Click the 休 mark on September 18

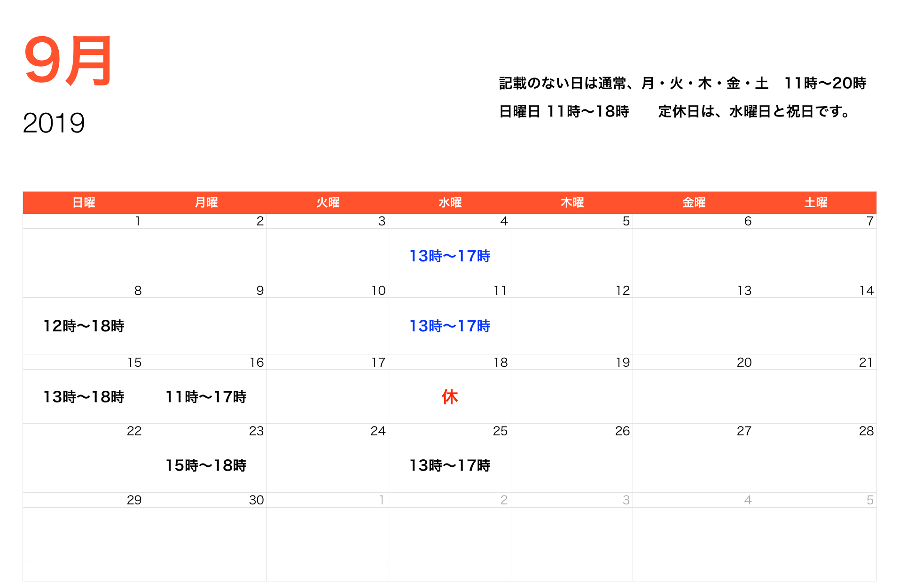point(450,397)
